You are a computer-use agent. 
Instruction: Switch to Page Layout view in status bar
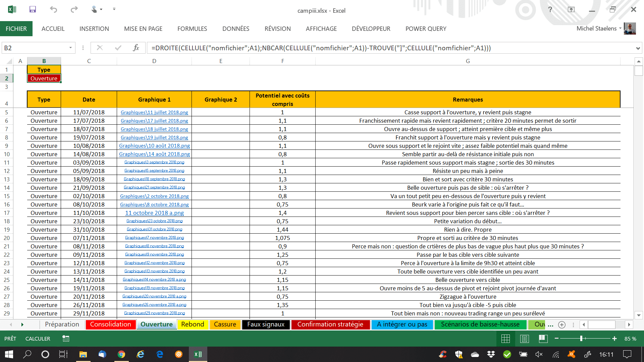click(524, 339)
